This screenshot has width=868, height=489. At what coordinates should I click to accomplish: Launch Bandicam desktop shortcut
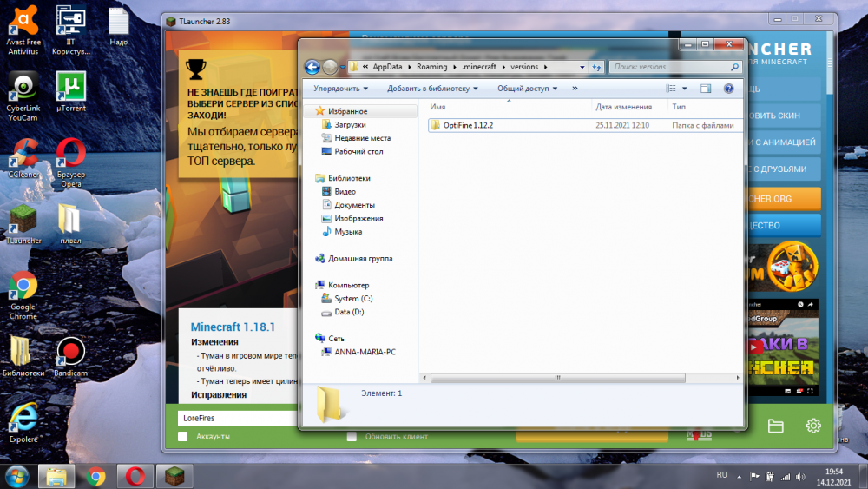71,357
